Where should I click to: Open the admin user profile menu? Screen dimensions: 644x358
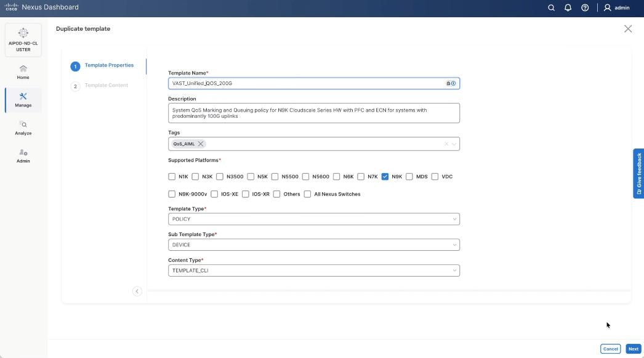(x=614, y=7)
